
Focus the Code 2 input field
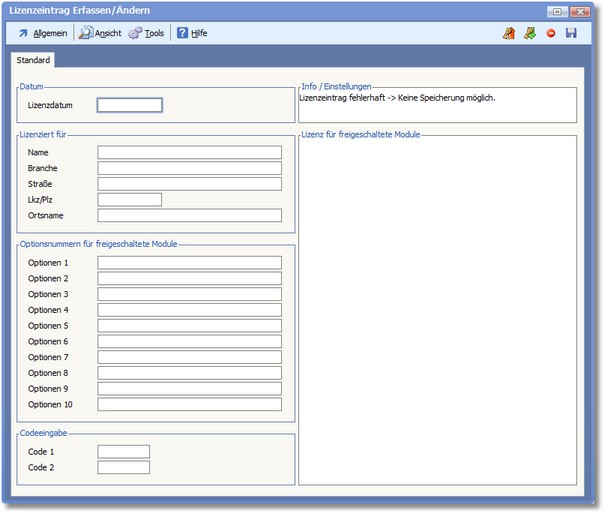pos(123,467)
